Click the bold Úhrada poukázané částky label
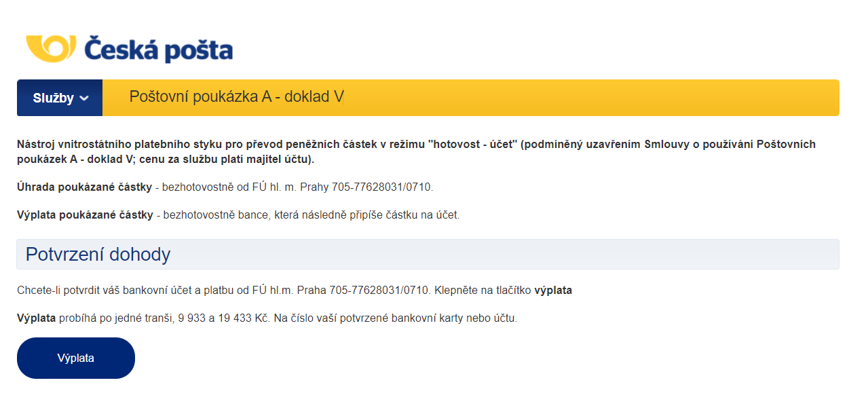Viewport: 868px width, 408px height. click(84, 186)
